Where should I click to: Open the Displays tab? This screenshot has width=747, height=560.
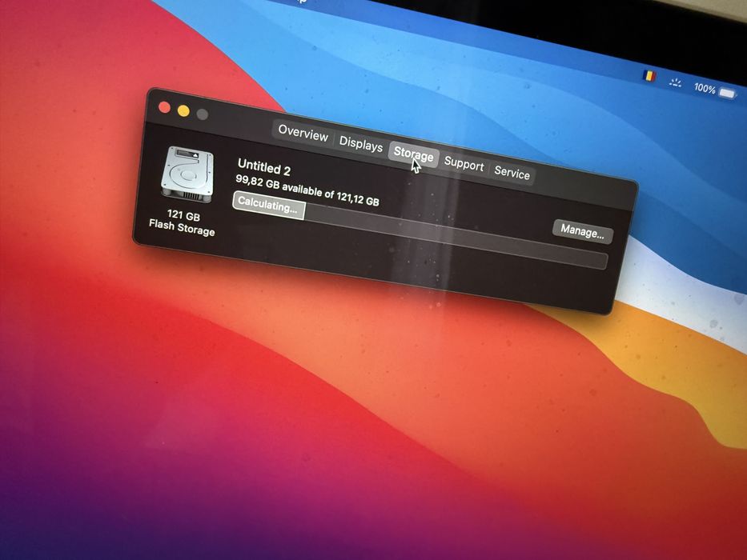coord(360,144)
